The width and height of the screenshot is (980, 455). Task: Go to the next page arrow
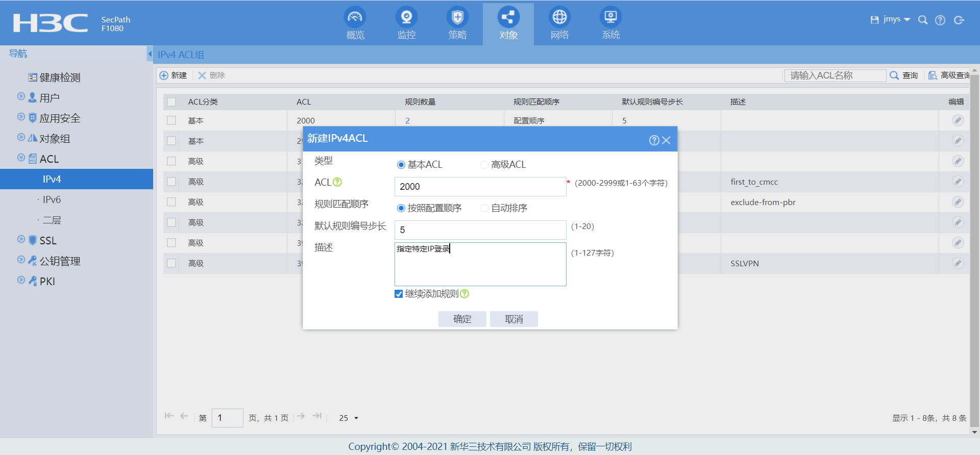(x=301, y=416)
